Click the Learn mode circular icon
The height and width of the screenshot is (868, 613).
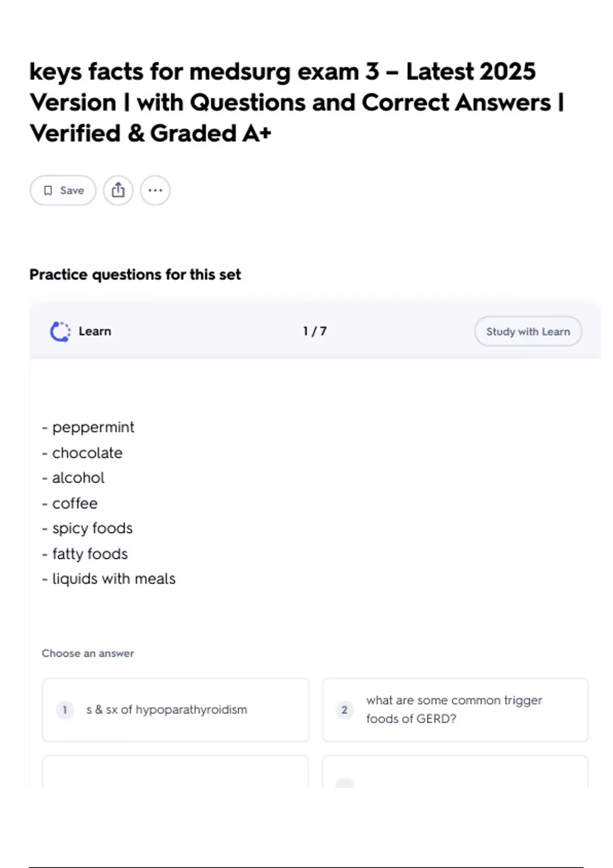[60, 331]
